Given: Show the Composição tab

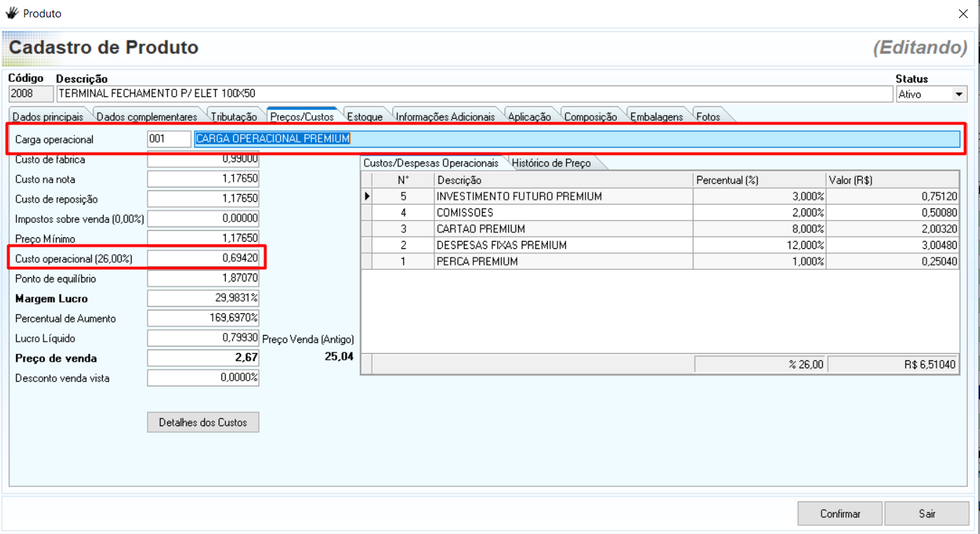Looking at the screenshot, I should (x=591, y=116).
